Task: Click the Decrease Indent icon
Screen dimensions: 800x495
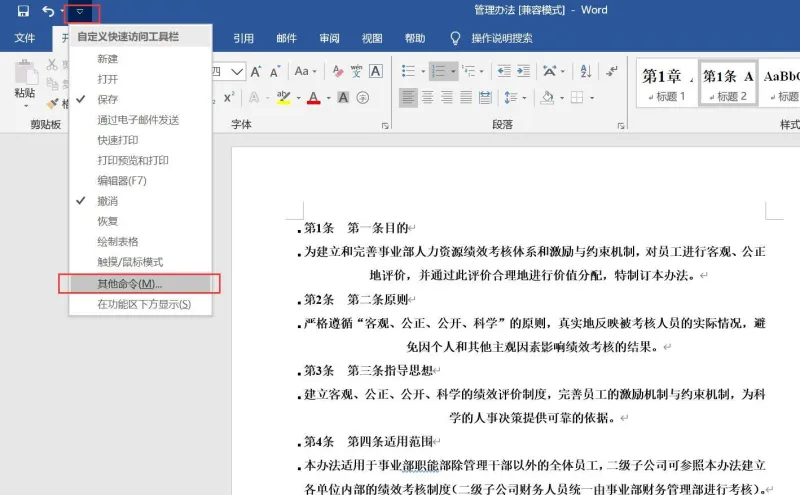Action: tap(504, 71)
